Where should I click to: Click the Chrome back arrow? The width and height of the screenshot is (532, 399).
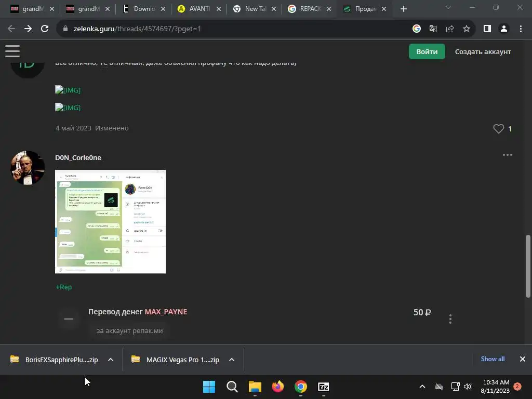pyautogui.click(x=11, y=29)
